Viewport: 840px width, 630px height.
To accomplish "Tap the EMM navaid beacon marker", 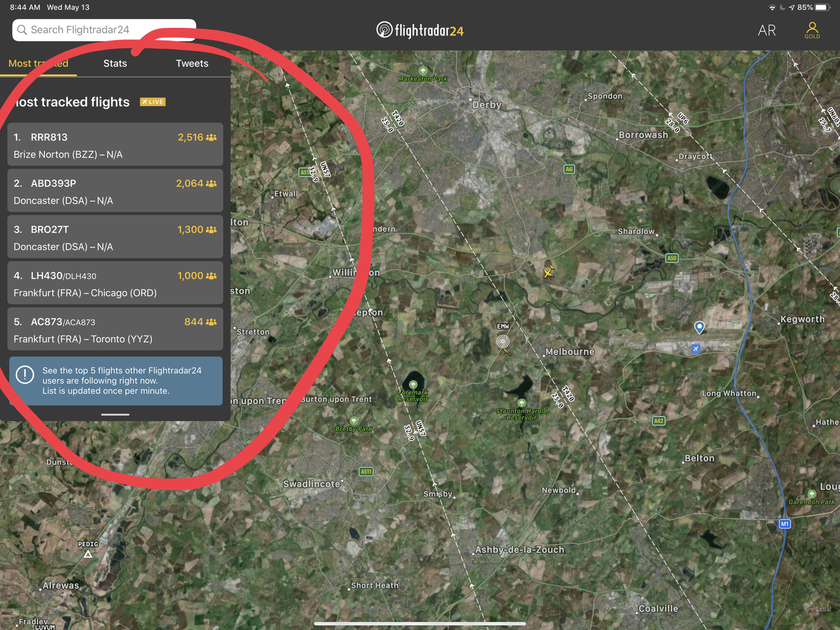I will (x=503, y=341).
